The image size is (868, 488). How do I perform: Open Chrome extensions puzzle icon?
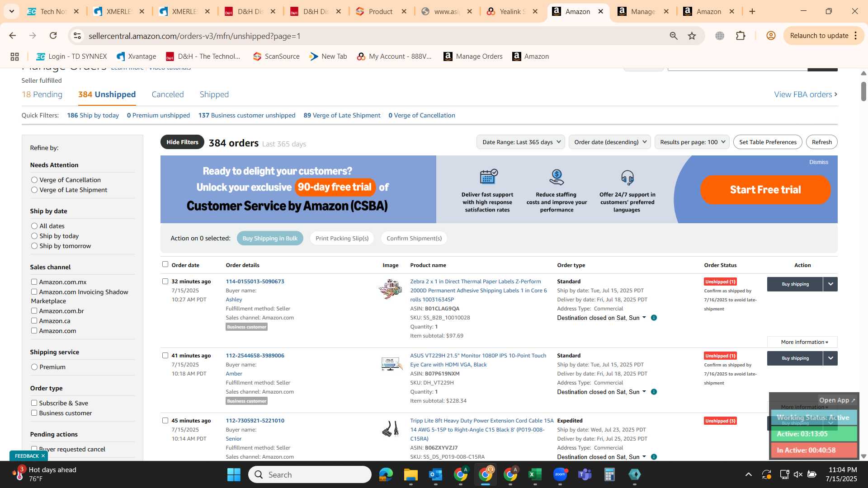click(x=741, y=36)
